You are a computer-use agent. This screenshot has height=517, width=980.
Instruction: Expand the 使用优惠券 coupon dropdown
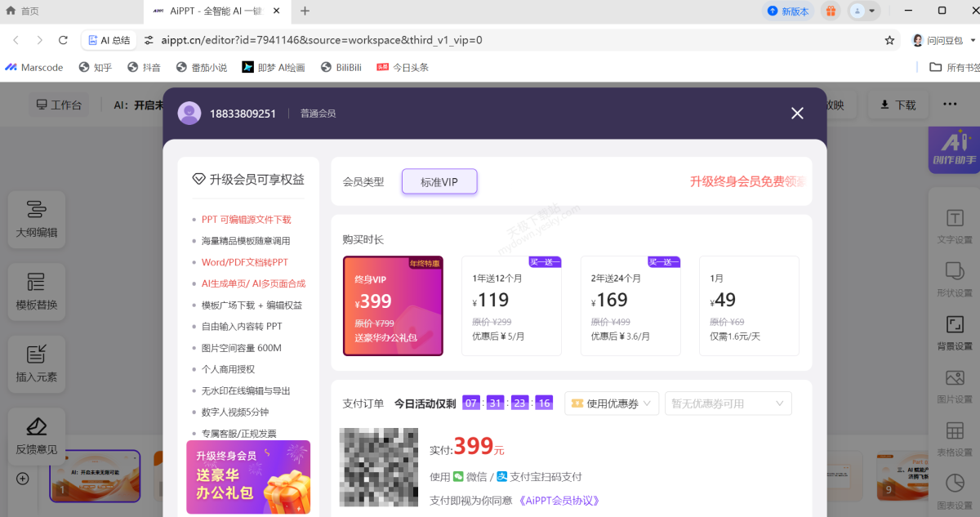(x=612, y=403)
